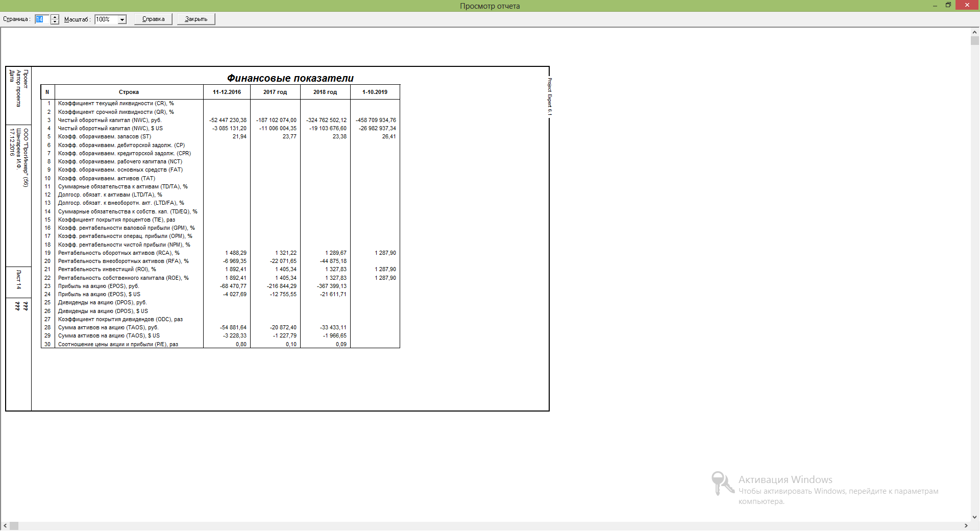
Task: Click the P/E value 0,80
Action: pos(241,344)
